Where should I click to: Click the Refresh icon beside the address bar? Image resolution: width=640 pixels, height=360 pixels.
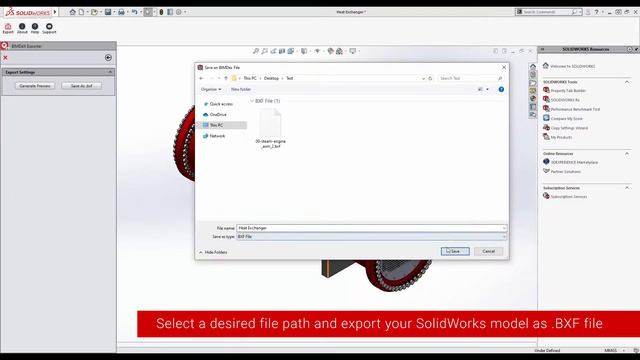[x=430, y=78]
